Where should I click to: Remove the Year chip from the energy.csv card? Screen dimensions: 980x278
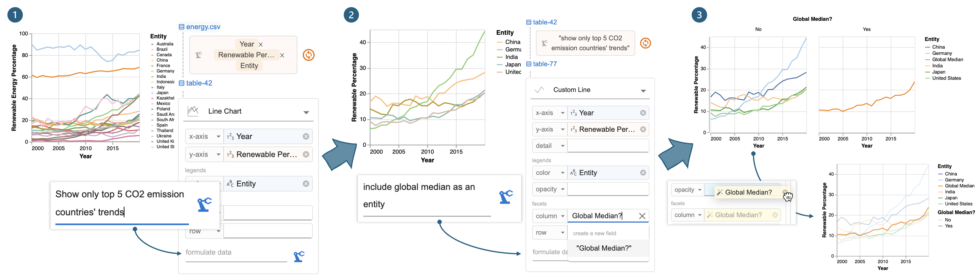261,45
